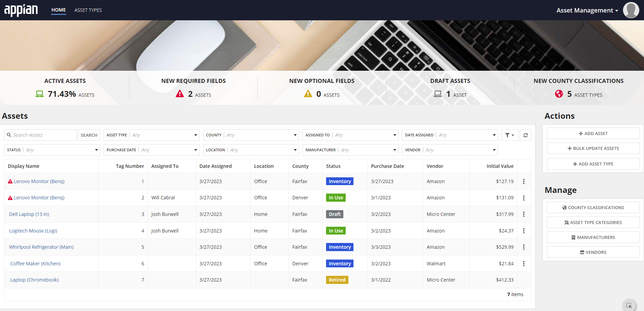Switch to the ASSET TYPES tab
Screen dimensions: 644x311
(x=88, y=10)
